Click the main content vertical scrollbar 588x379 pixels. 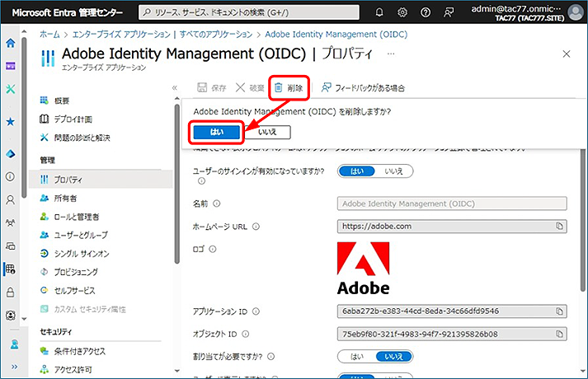(583, 220)
